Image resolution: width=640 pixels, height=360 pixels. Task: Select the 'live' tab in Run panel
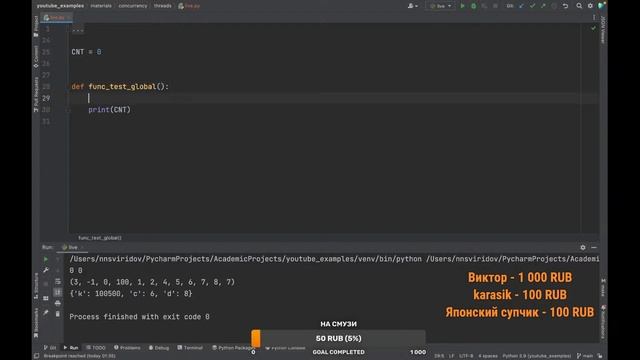coord(72,247)
